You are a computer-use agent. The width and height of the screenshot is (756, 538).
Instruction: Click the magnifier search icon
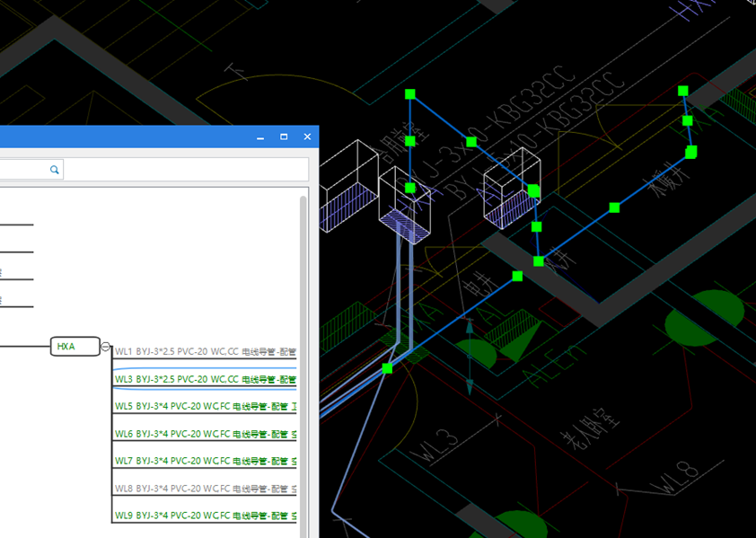coord(55,169)
